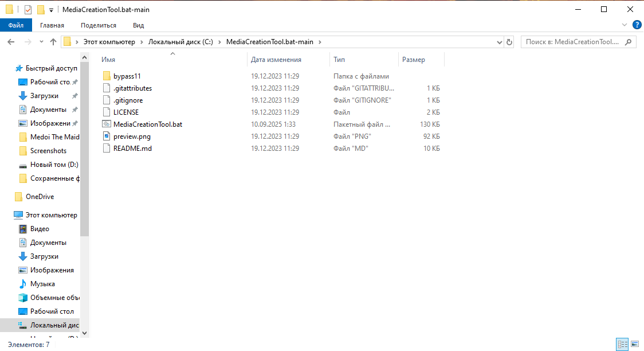Screen dimensions: 644x351
Task: Switch to the Вид ribbon tab
Action: pos(138,25)
